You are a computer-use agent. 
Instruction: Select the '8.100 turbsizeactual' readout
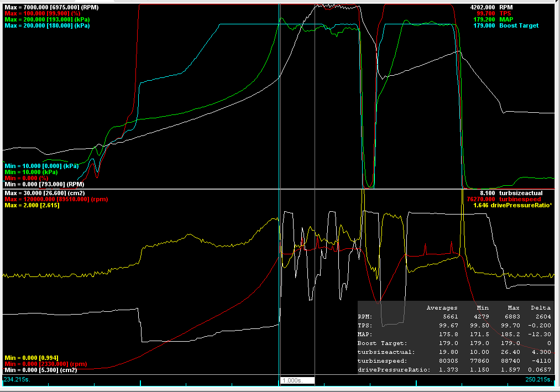pos(511,193)
